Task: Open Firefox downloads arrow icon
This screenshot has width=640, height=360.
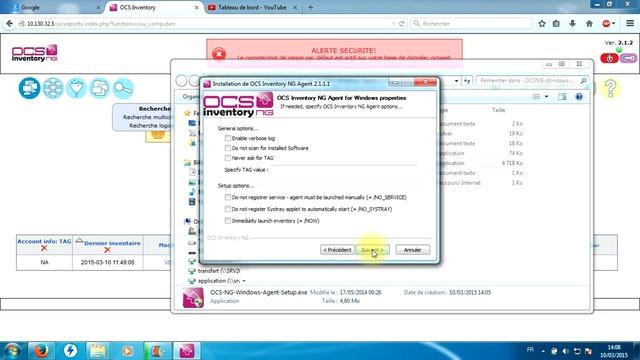Action: (x=572, y=24)
